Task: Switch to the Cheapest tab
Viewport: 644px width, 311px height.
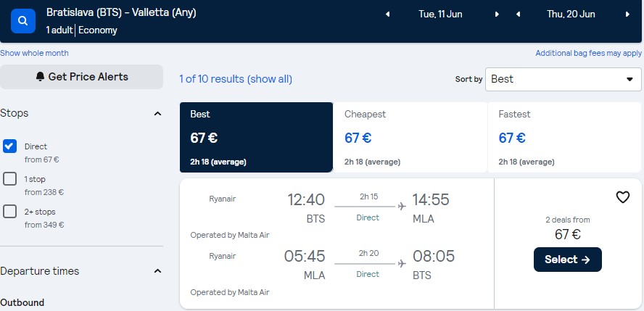Action: click(410, 138)
